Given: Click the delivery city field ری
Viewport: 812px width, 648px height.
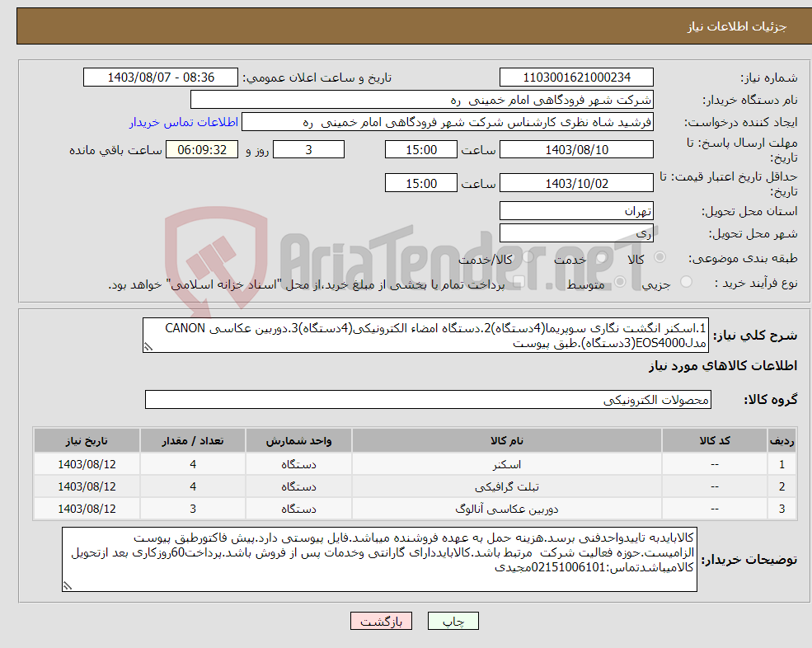Looking at the screenshot, I should [576, 233].
